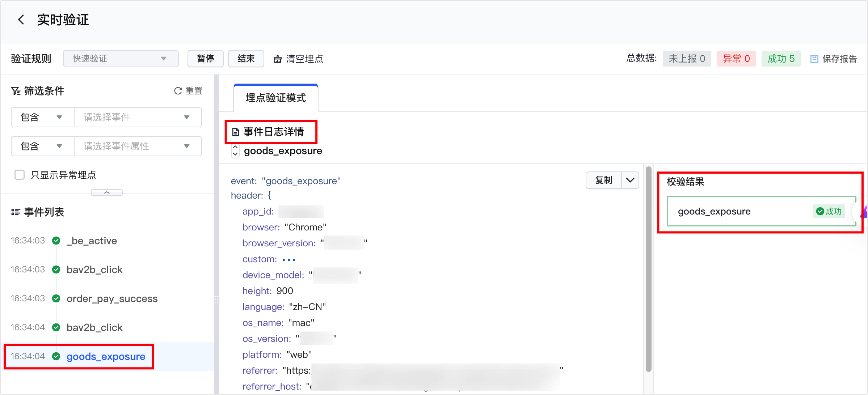Viewport: 868px width, 395px height.
Task: Click green check beside order_pay_success
Action: click(56, 298)
